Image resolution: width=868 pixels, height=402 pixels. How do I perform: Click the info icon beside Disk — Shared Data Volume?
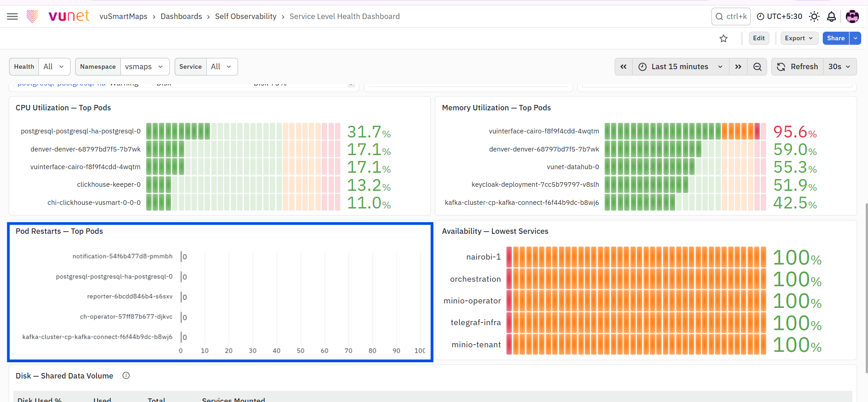click(126, 375)
